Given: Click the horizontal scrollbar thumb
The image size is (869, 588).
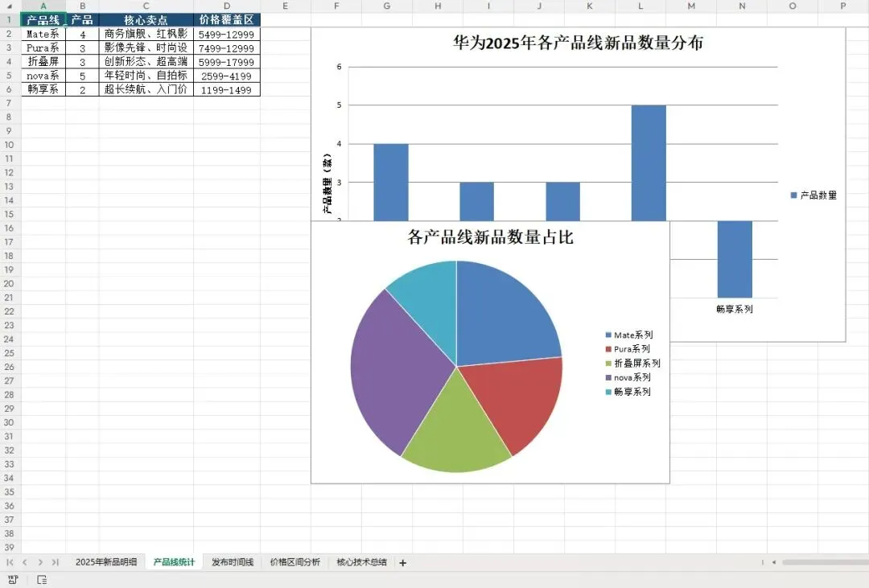Looking at the screenshot, I should coord(826,562).
